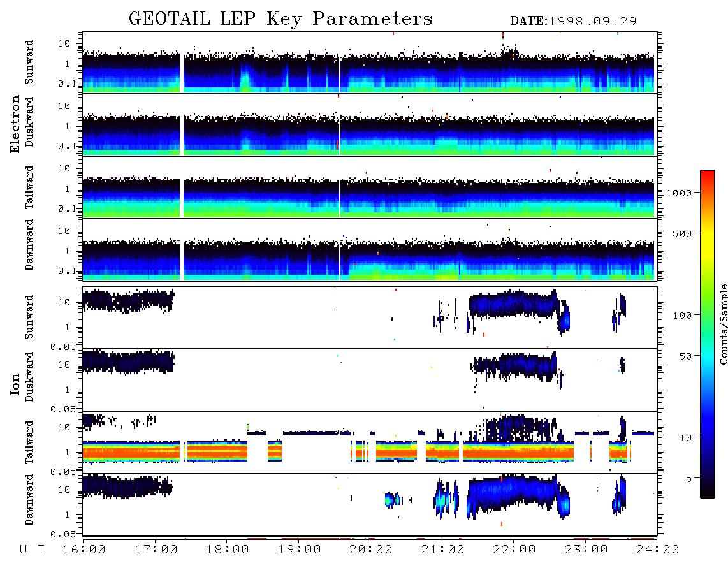The width and height of the screenshot is (728, 561).
Task: Select the Ion 'Dawnward' panel label
Action: click(29, 500)
